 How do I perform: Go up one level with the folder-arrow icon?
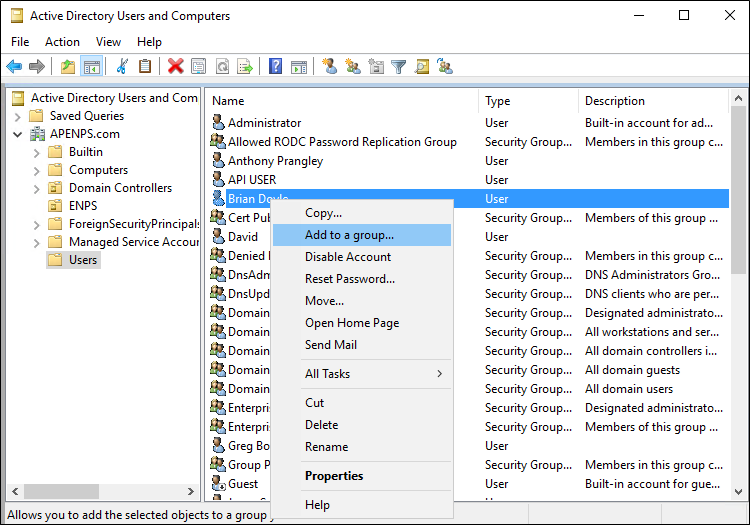tap(68, 66)
